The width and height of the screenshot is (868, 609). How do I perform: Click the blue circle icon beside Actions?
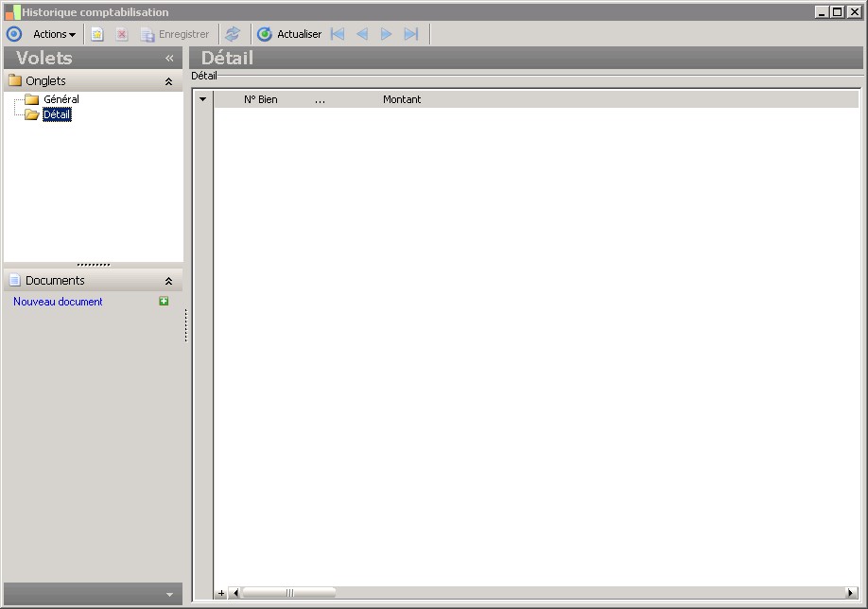pos(14,34)
